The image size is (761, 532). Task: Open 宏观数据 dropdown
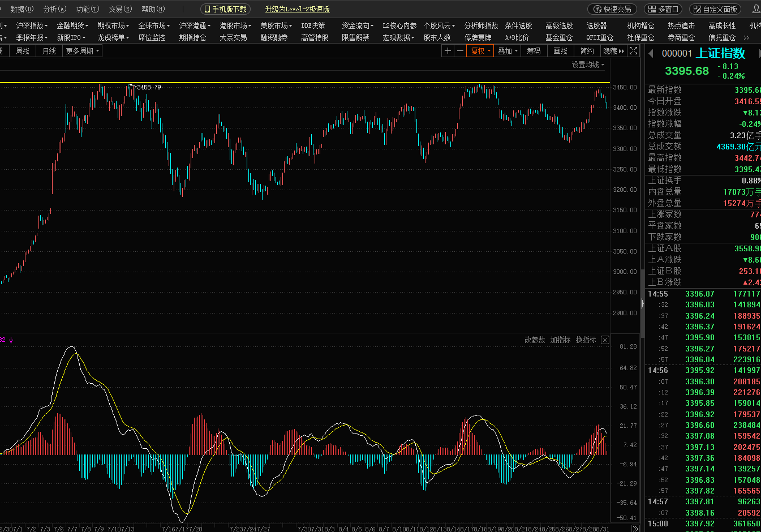click(398, 37)
